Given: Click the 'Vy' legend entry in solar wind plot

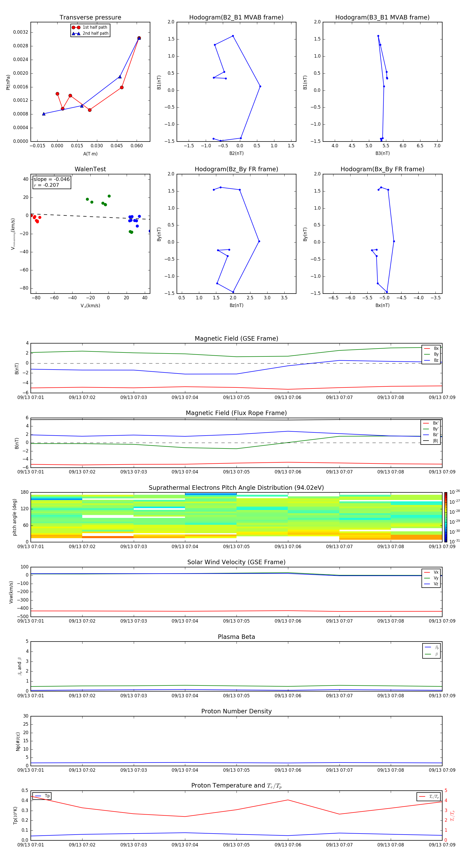Looking at the screenshot, I should tap(431, 578).
